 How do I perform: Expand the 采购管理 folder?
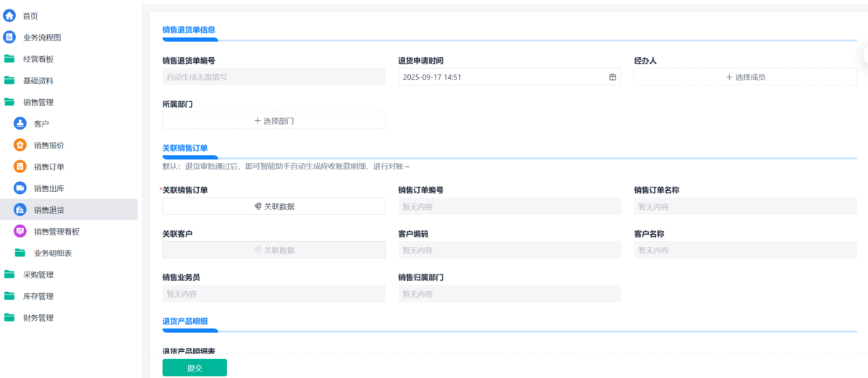pyautogui.click(x=9, y=274)
